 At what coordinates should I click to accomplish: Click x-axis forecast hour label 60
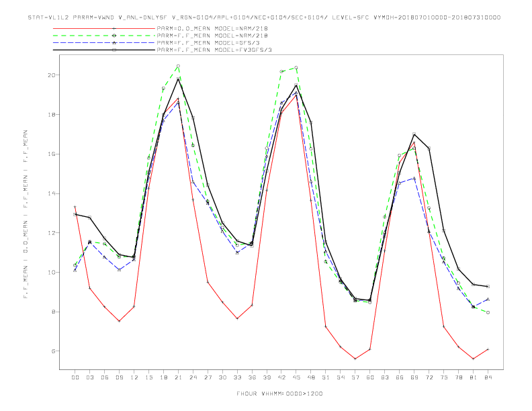coord(370,377)
